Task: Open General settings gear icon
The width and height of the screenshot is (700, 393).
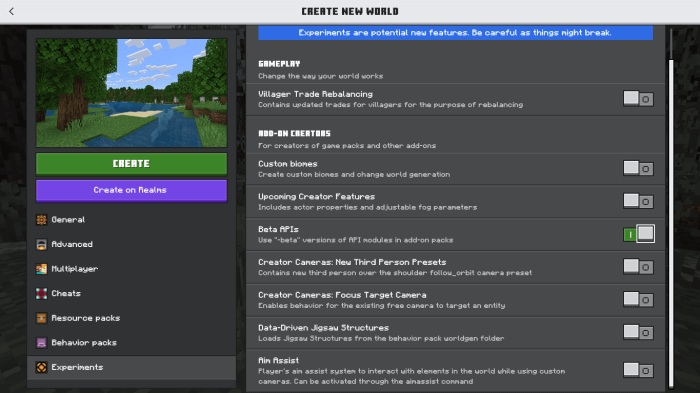Action: [x=42, y=220]
